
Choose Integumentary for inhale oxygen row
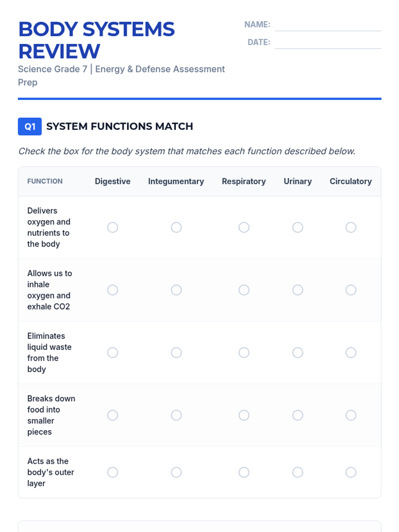(176, 290)
